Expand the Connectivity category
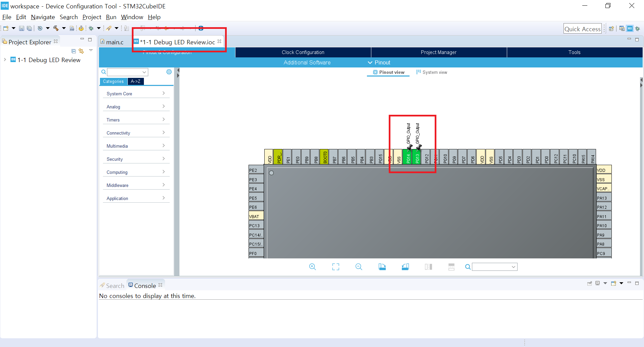The height and width of the screenshot is (347, 644). (x=136, y=133)
